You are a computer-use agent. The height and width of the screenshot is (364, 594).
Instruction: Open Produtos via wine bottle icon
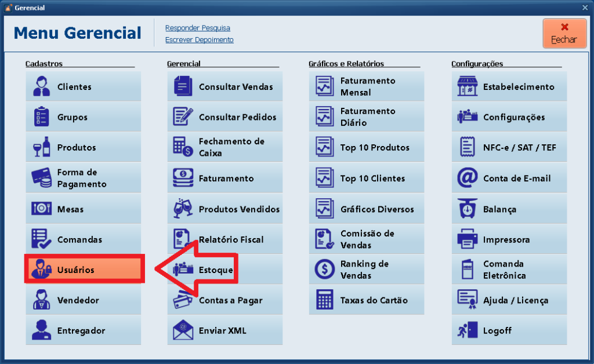point(42,148)
